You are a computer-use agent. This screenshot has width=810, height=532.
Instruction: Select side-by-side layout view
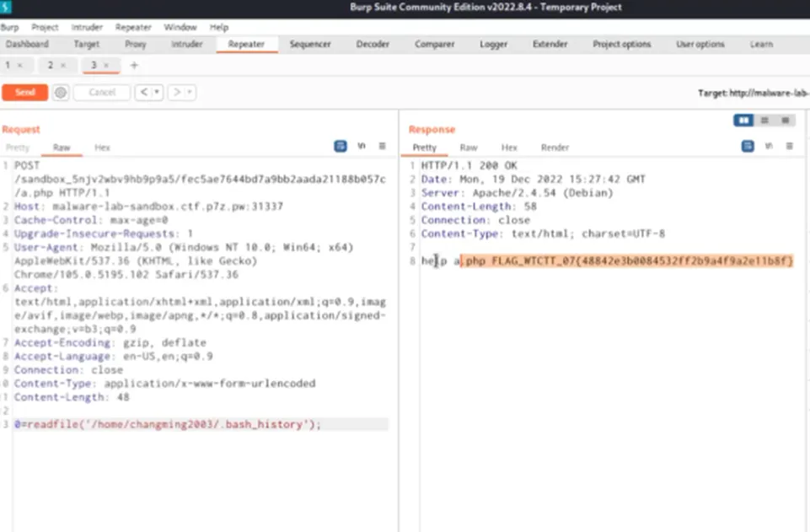[743, 121]
